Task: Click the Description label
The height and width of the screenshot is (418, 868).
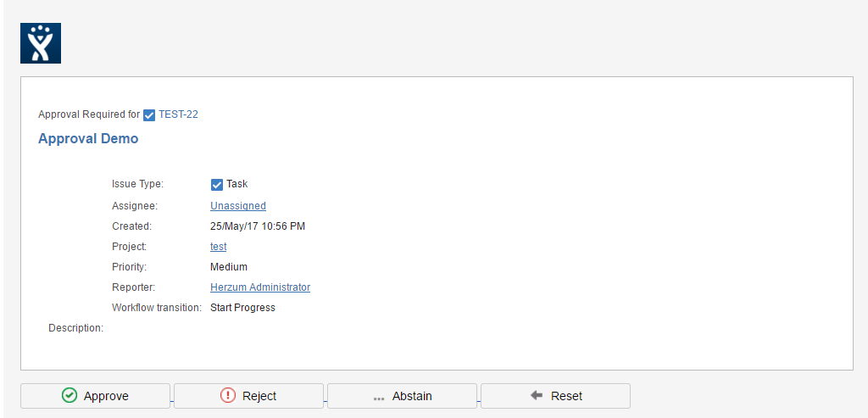Action: [75, 328]
